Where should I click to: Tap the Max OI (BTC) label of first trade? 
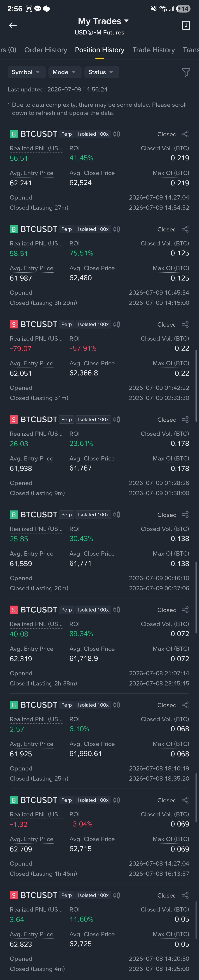[x=171, y=173]
